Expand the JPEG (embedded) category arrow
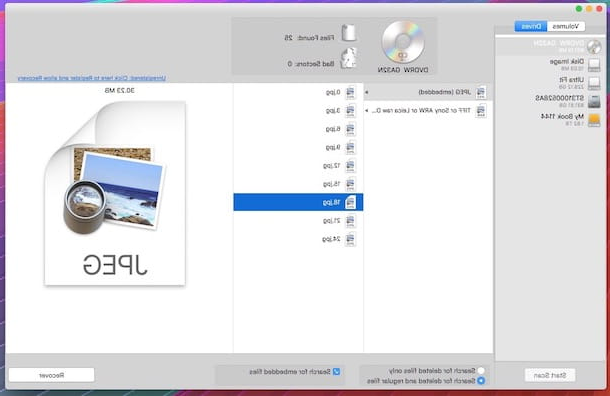Image resolution: width=610 pixels, height=396 pixels. click(x=366, y=93)
